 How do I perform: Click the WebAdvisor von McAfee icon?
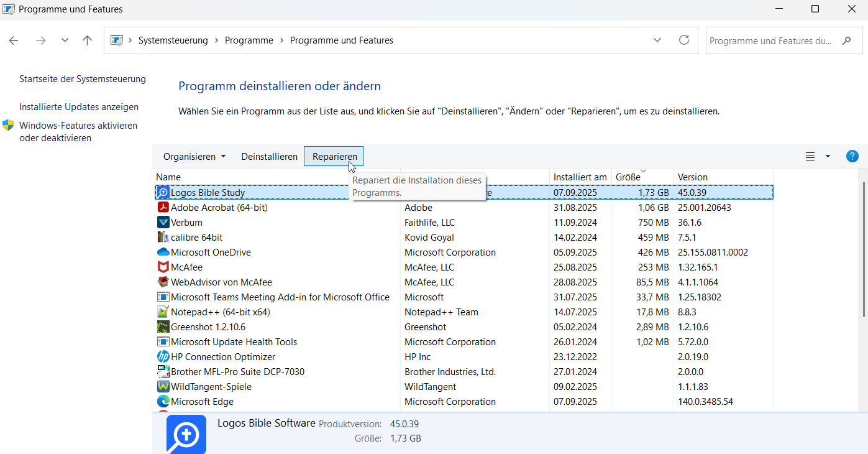(x=163, y=282)
